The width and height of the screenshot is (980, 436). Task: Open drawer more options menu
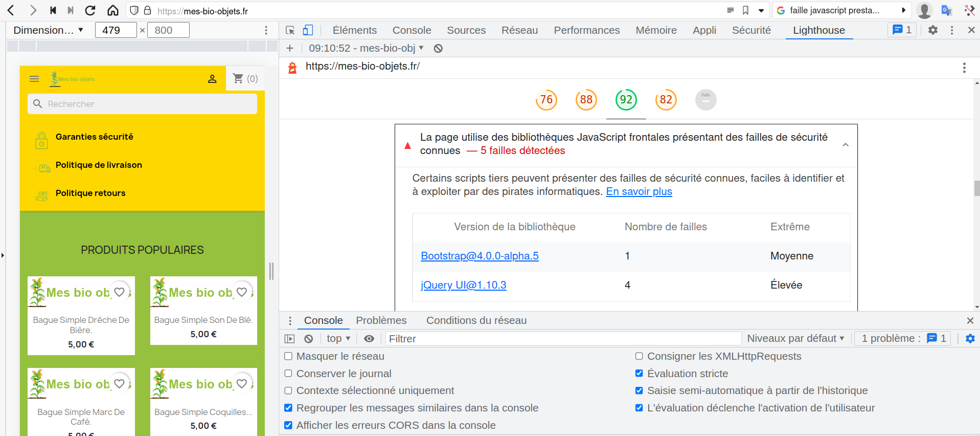coord(290,321)
